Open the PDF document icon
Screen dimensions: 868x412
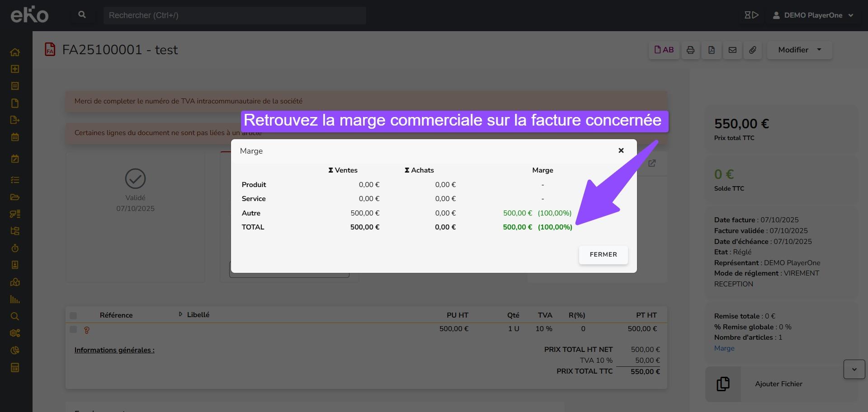pos(712,50)
